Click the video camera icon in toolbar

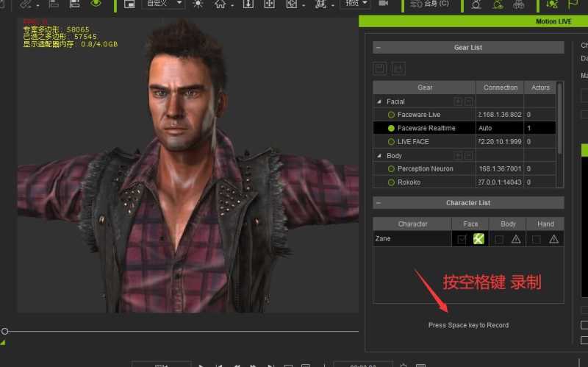pyautogui.click(x=384, y=4)
